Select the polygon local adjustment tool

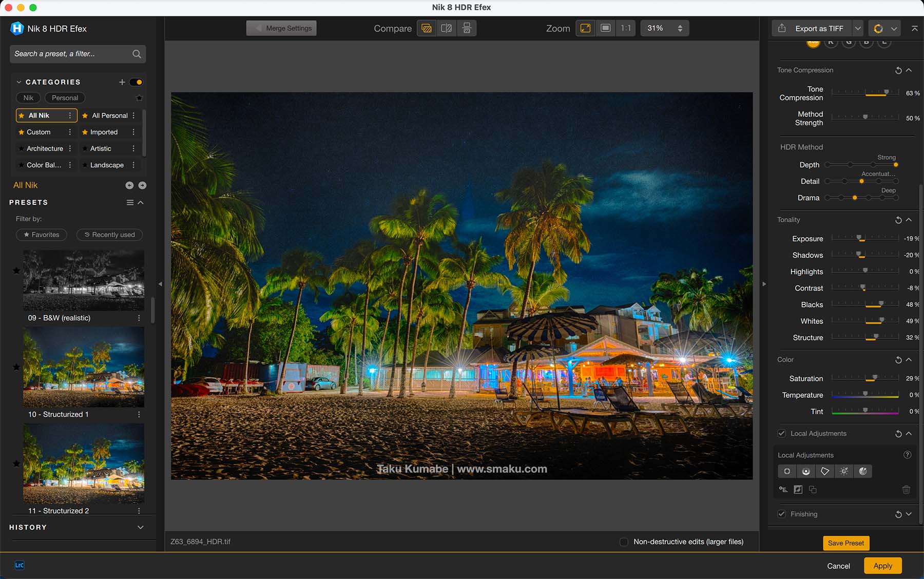click(x=825, y=471)
